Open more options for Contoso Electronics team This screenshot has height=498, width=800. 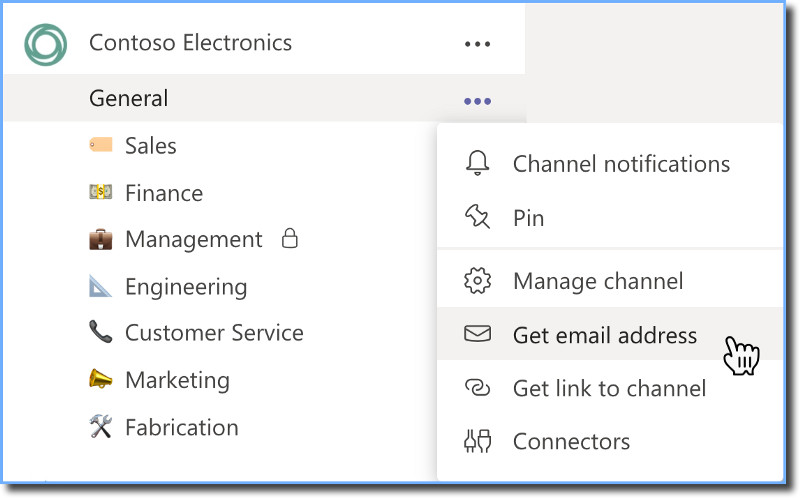pos(478,44)
